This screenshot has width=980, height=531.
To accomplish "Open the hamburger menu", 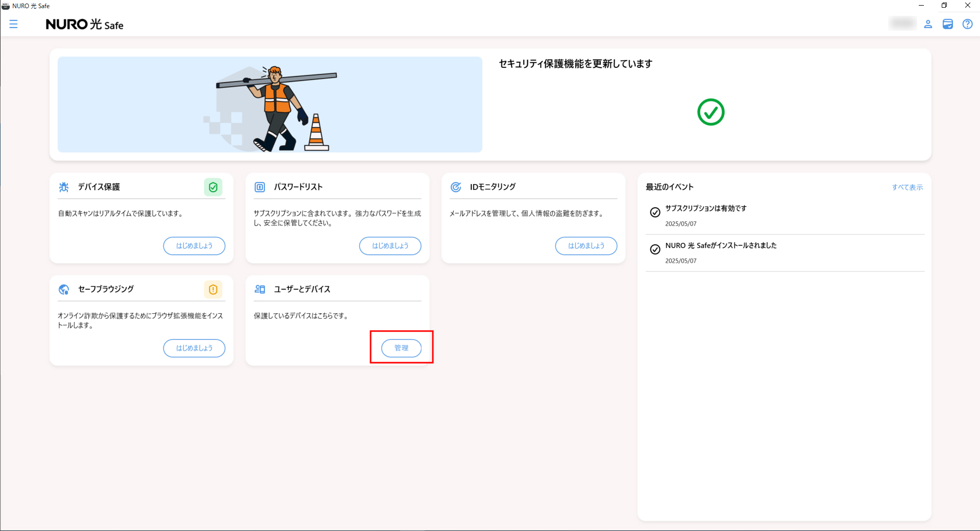I will click(x=14, y=24).
